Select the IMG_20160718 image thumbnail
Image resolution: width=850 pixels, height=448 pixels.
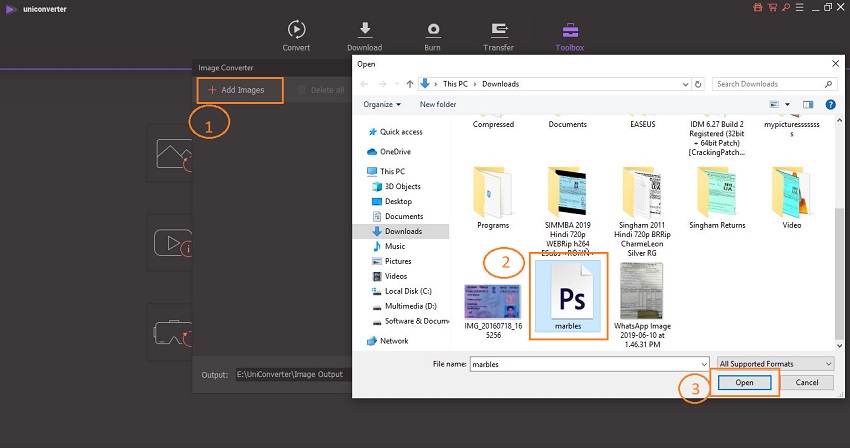click(493, 310)
